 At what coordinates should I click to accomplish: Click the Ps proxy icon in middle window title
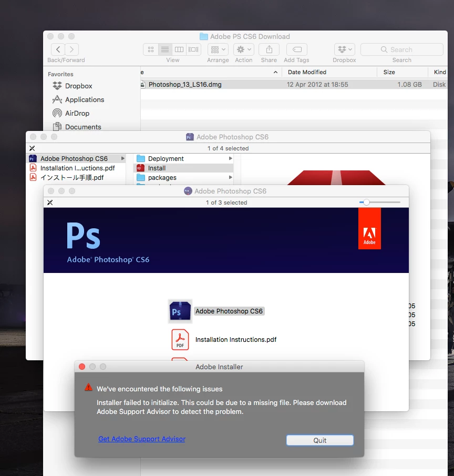[190, 137]
